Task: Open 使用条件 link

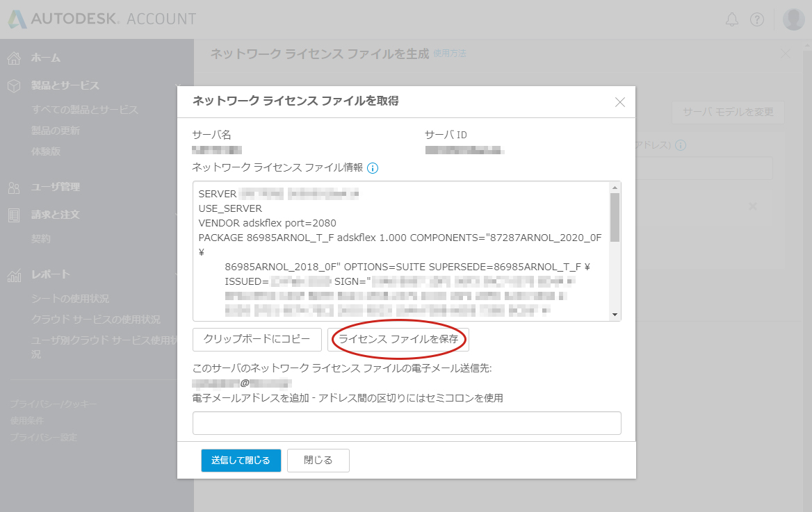Action: 27,420
